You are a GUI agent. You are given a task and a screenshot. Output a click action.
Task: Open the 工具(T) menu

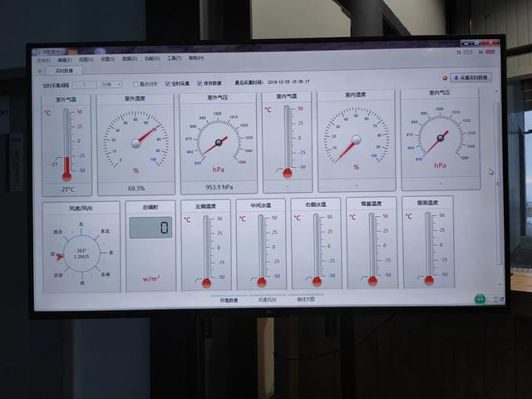click(174, 58)
